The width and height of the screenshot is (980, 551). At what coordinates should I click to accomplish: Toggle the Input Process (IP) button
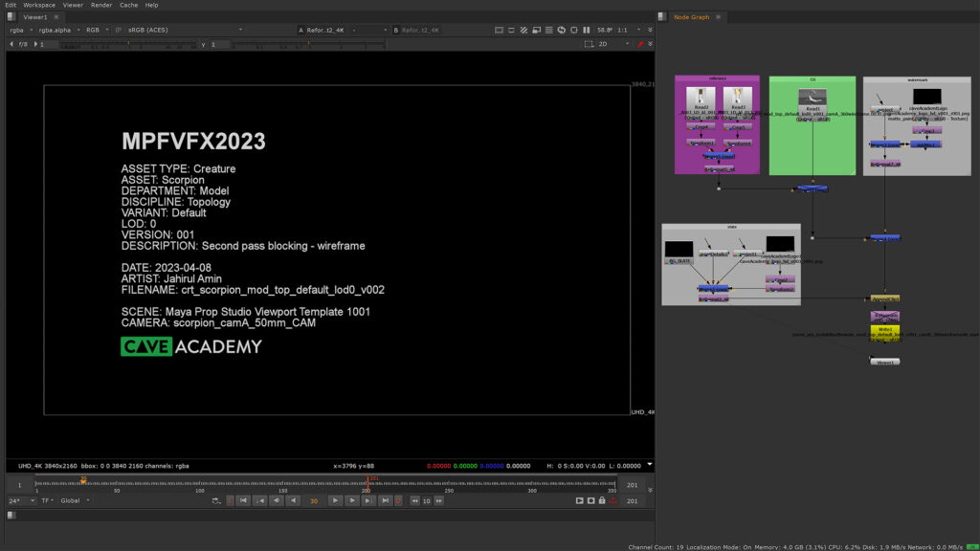119,30
